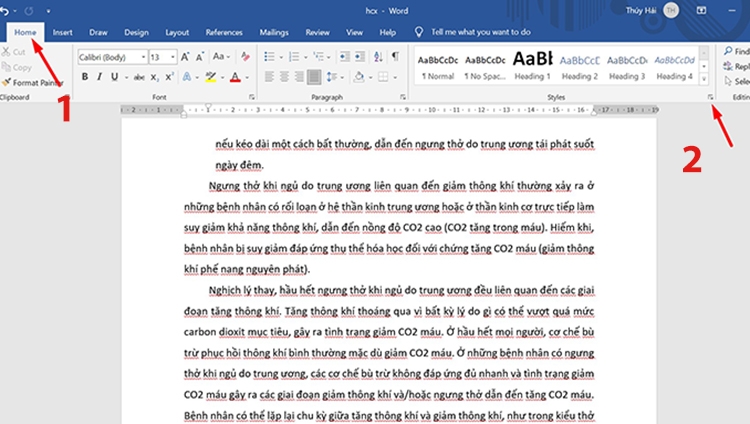Apply the Heading 2 style
This screenshot has height=424, width=750.
(580, 66)
